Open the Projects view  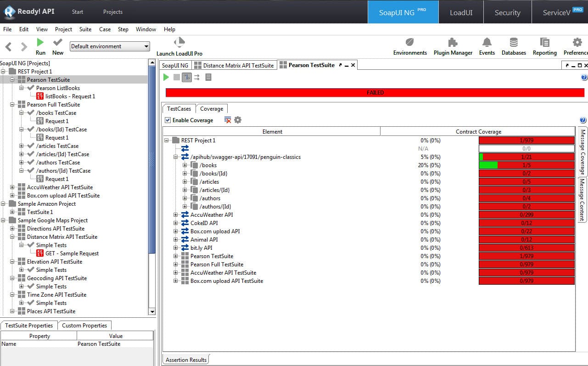113,12
